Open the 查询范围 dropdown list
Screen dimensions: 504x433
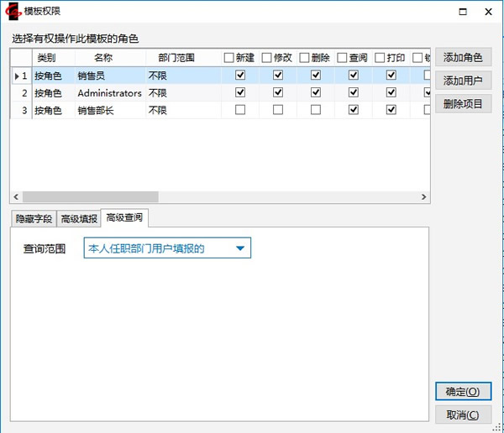click(240, 248)
